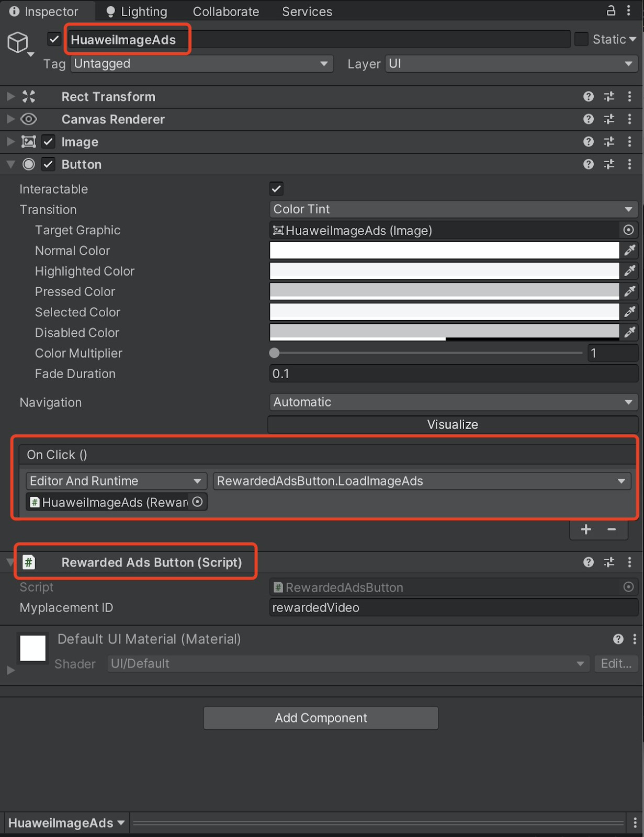The height and width of the screenshot is (837, 644).
Task: Open the Navigation dropdown showing Automatic
Action: [x=454, y=402]
